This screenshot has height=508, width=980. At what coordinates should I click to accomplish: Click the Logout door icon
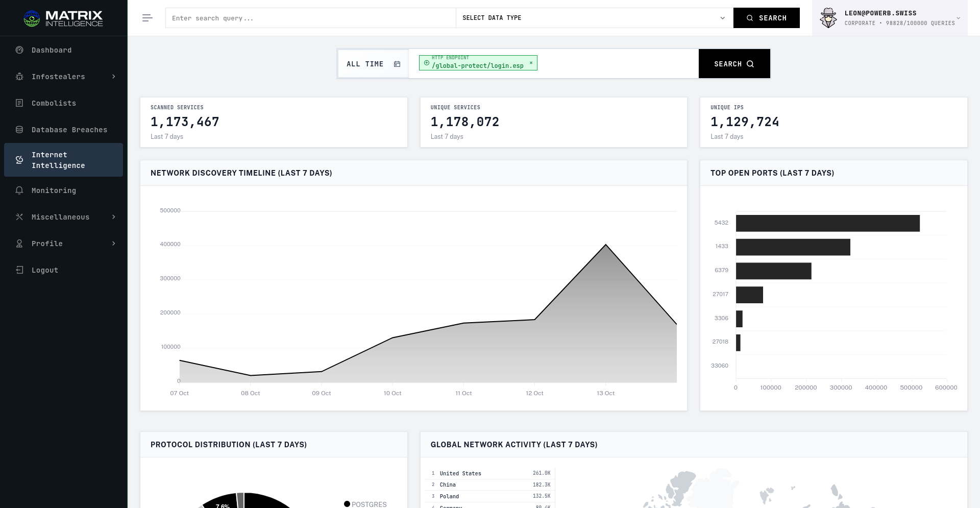click(19, 270)
